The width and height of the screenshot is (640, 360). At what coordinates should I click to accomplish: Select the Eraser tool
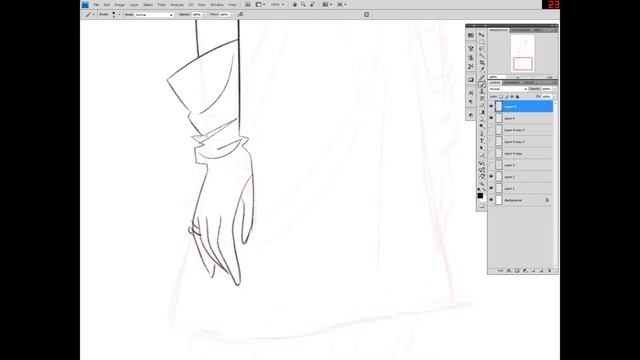[482, 105]
